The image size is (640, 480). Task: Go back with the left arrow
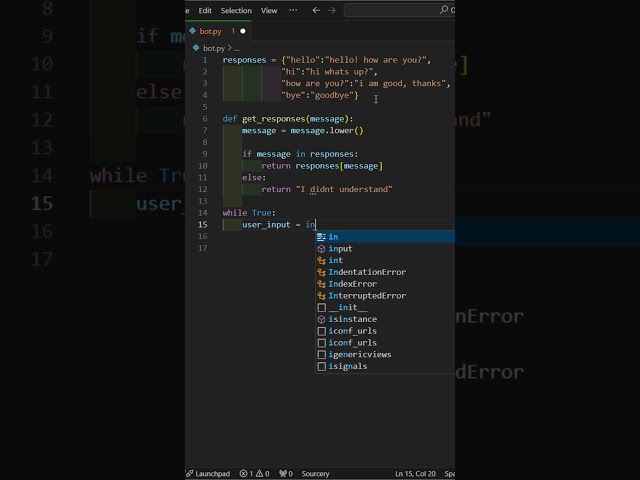(316, 10)
